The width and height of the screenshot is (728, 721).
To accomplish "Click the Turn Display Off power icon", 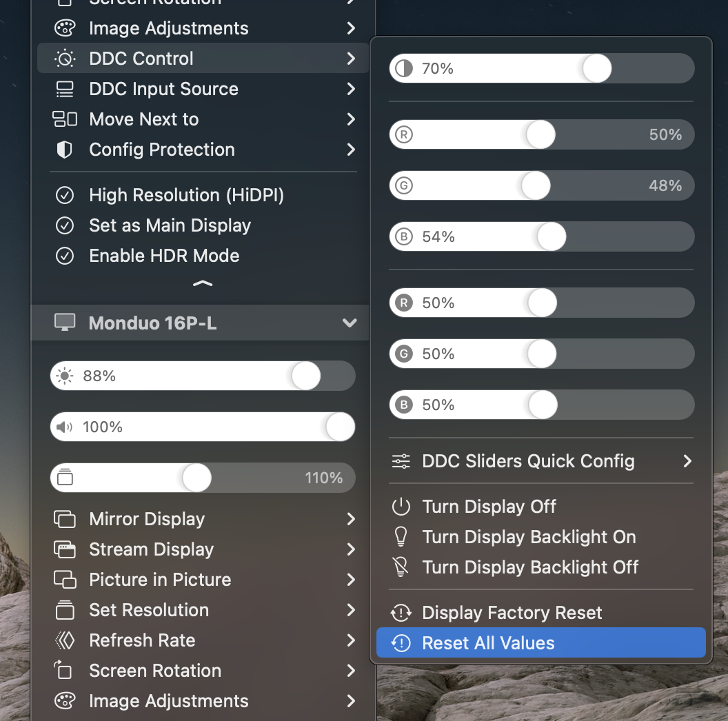I will coord(401,506).
